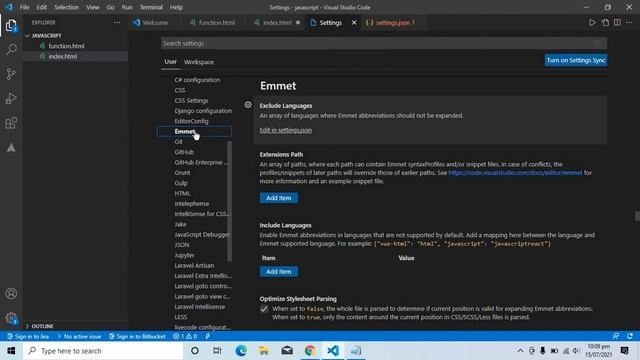Open File Explorer from taskbar
The image size is (640, 360).
264,351
